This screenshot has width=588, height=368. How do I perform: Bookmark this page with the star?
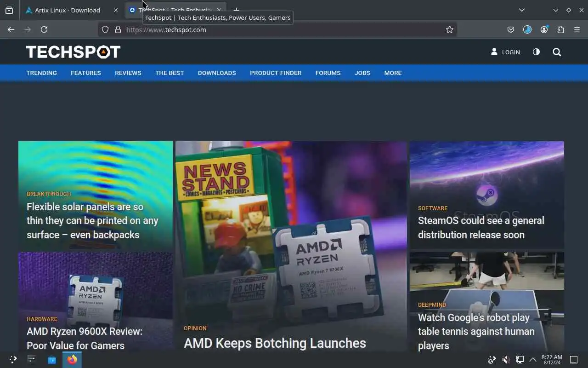(450, 29)
